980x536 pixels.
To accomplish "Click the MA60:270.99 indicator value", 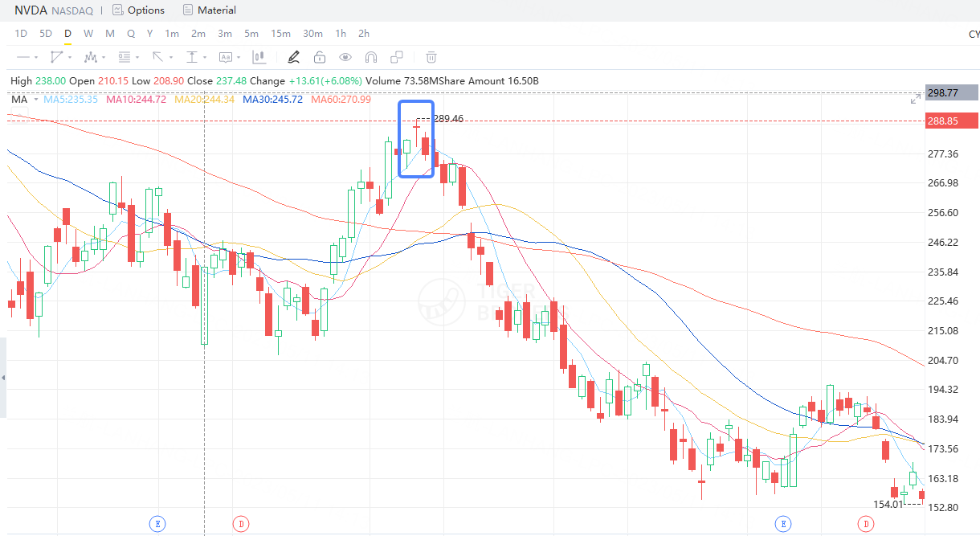I will (341, 99).
